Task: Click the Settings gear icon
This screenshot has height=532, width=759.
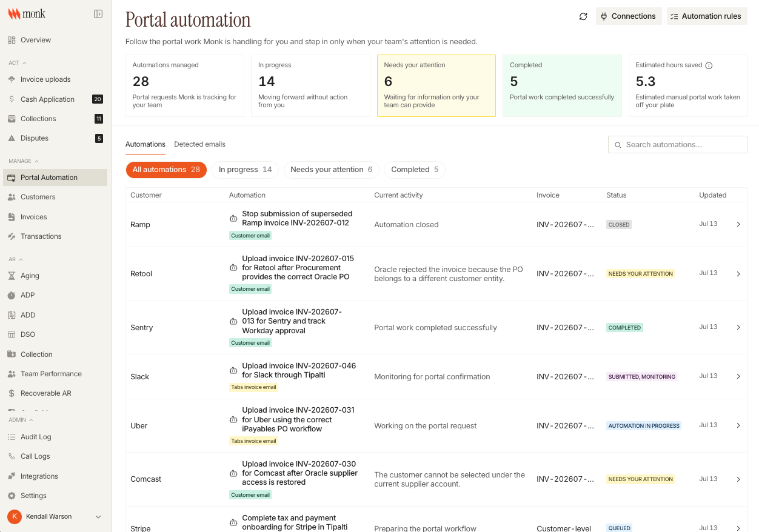Action: 12,496
